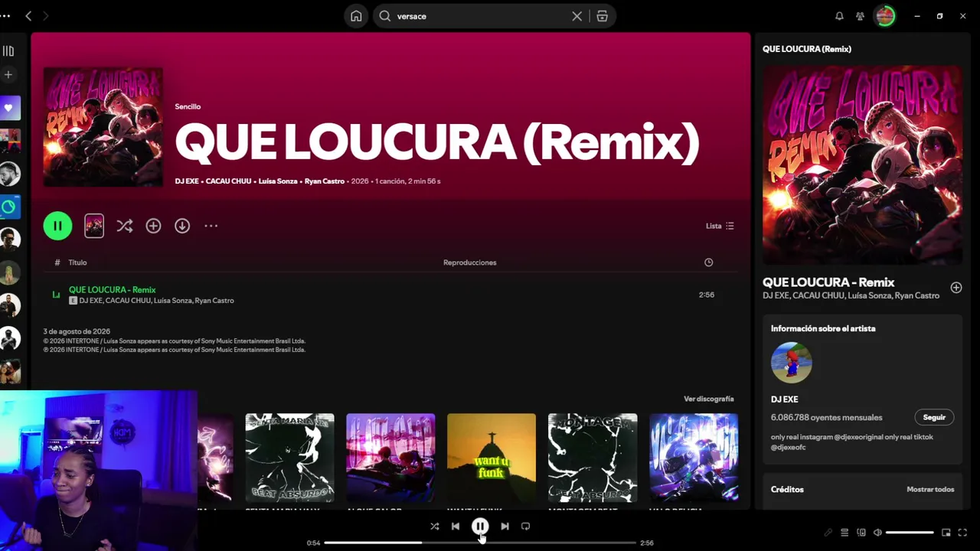Skip to the previous track
The height and width of the screenshot is (551, 980).
pyautogui.click(x=456, y=527)
